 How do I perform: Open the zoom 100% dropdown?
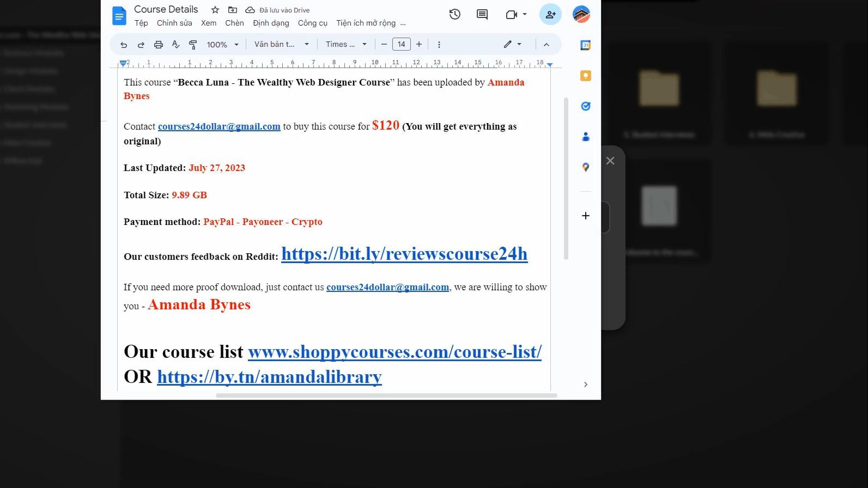coord(223,45)
